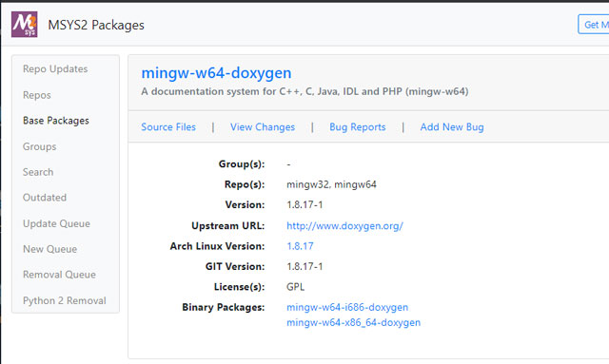This screenshot has width=609, height=364.
Task: Click the MSYS2 logo icon
Action: [25, 24]
